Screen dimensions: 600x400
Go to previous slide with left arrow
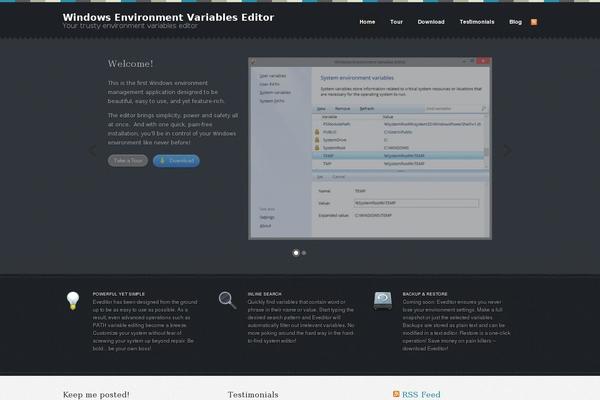(x=93, y=150)
